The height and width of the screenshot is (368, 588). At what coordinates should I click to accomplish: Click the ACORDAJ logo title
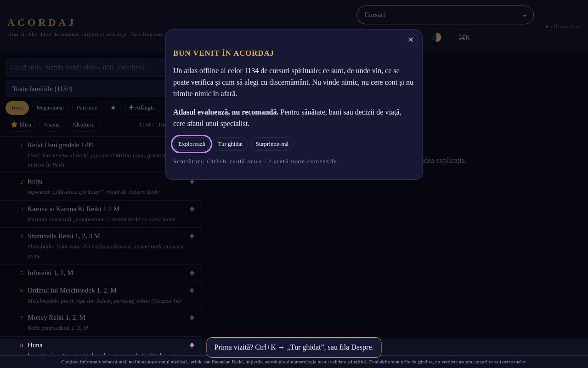tap(41, 22)
